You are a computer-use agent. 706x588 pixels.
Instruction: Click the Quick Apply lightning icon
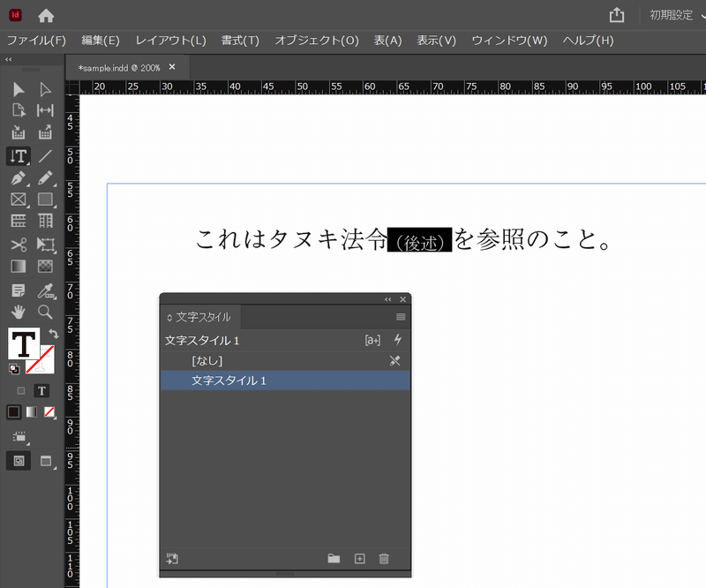(398, 340)
